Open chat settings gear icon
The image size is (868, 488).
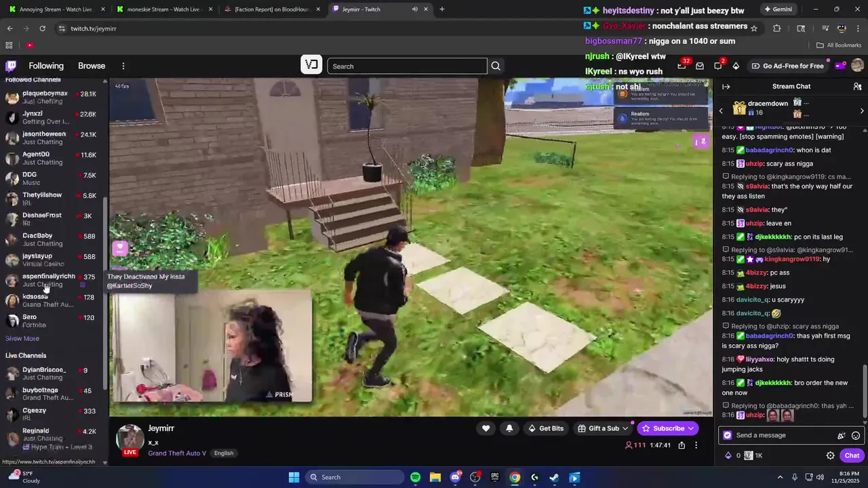(x=830, y=455)
